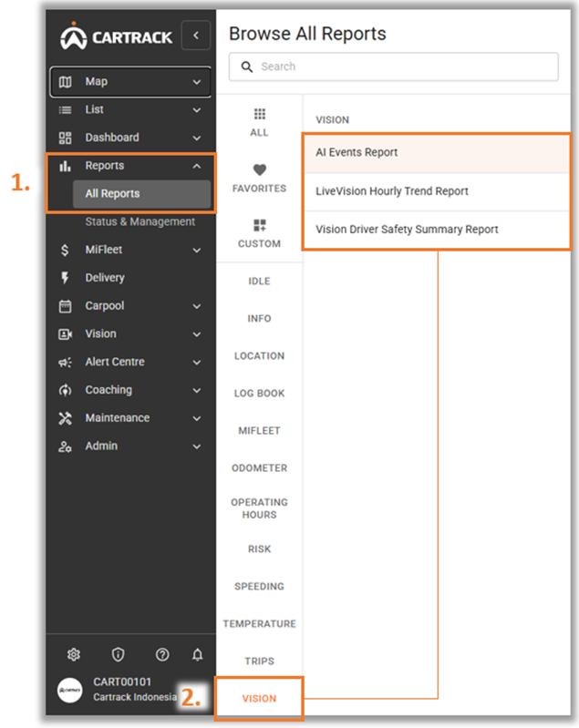This screenshot has height=728, width=579.
Task: Select the RISK report category
Action: 259,549
